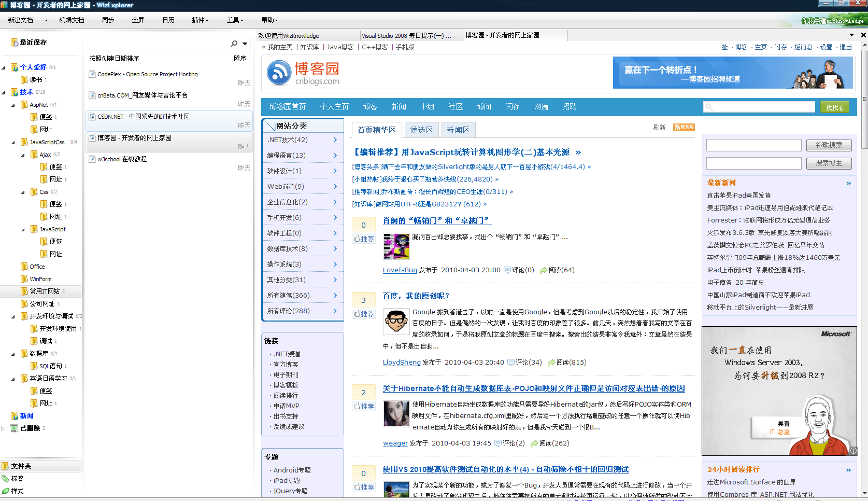The width and height of the screenshot is (868, 501).
Task: Switch to the 欢迎使用WizKnowledge tab
Action: pyautogui.click(x=308, y=35)
